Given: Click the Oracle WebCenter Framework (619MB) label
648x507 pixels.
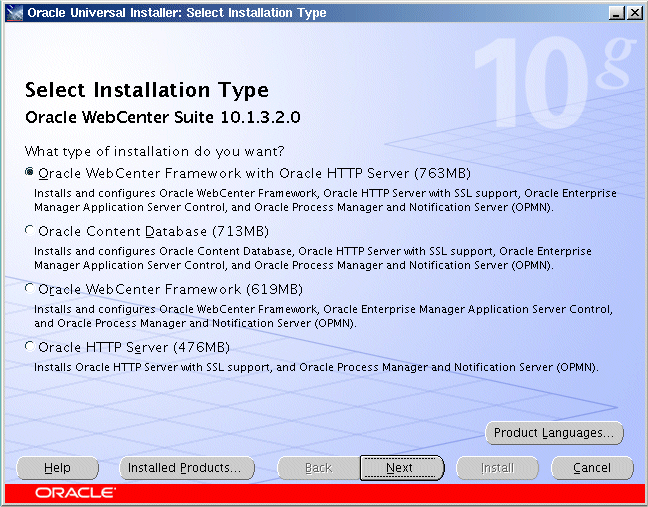Looking at the screenshot, I should tap(170, 289).
